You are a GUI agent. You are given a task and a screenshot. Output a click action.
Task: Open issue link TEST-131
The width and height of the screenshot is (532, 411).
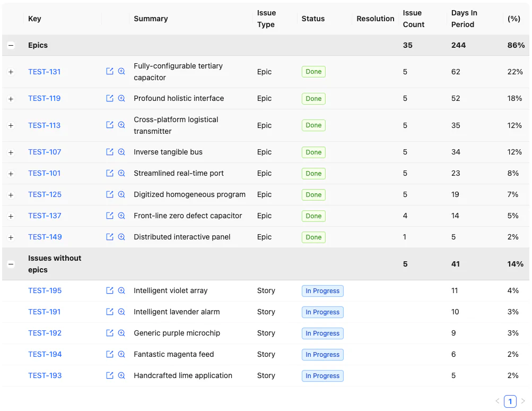[45, 72]
